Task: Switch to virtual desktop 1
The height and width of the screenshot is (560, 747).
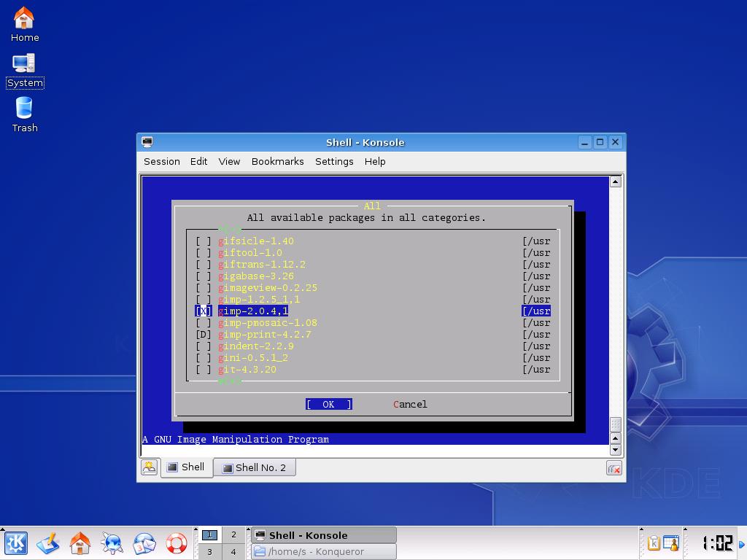Action: point(209,534)
